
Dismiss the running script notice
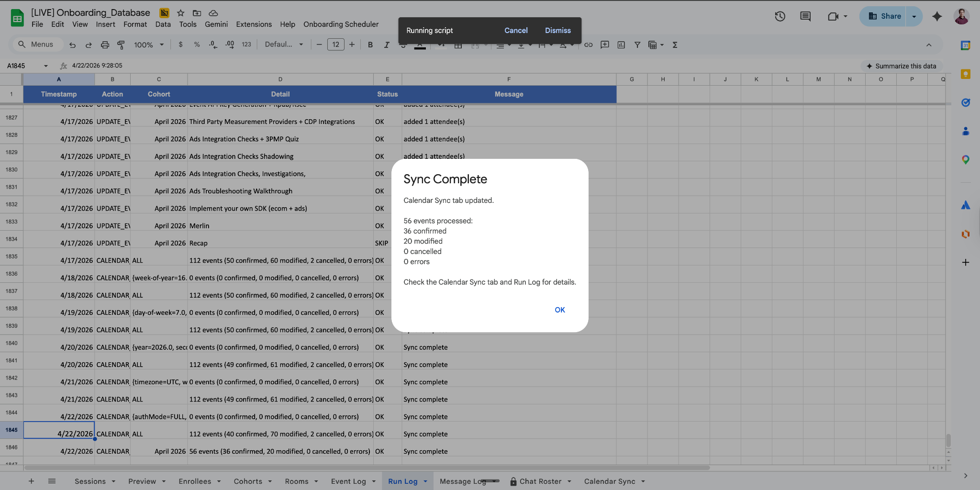pyautogui.click(x=558, y=31)
